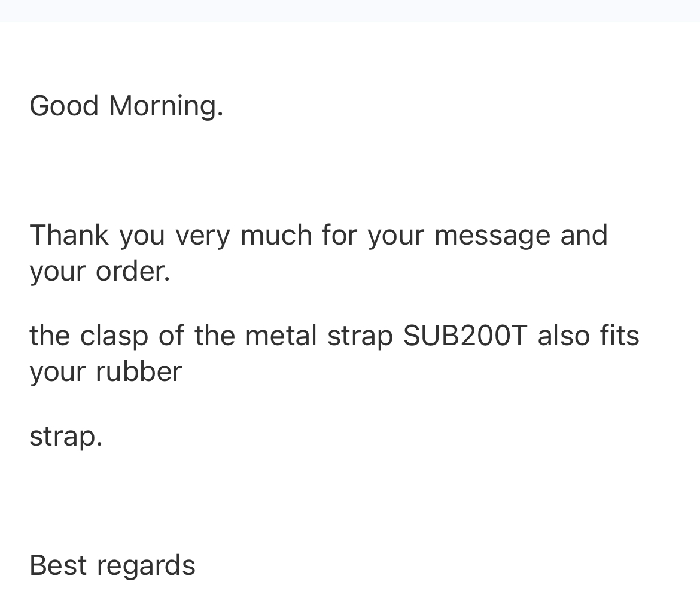The image size is (700, 600).
Task: Click the word "rubber" in the email
Action: (x=138, y=371)
